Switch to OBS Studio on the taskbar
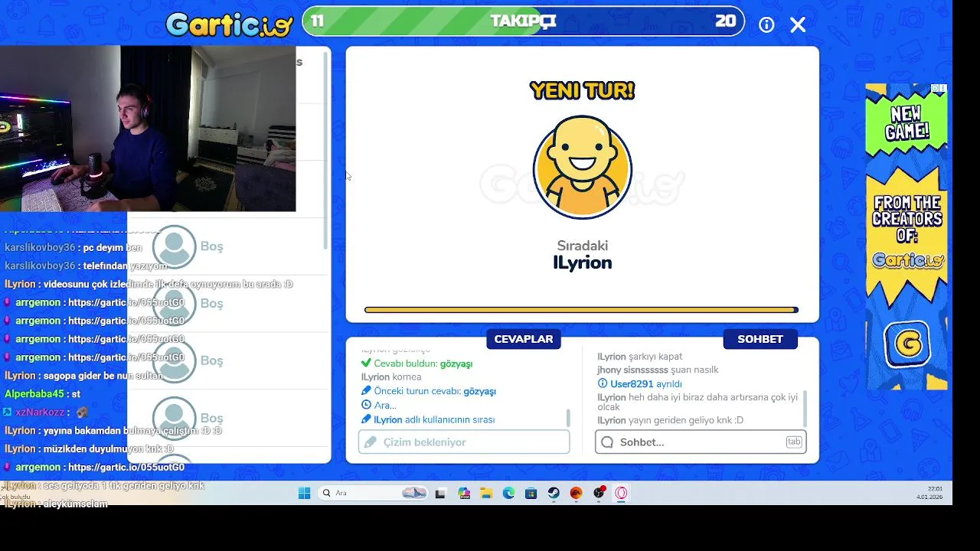Image resolution: width=980 pixels, height=551 pixels. 599,494
